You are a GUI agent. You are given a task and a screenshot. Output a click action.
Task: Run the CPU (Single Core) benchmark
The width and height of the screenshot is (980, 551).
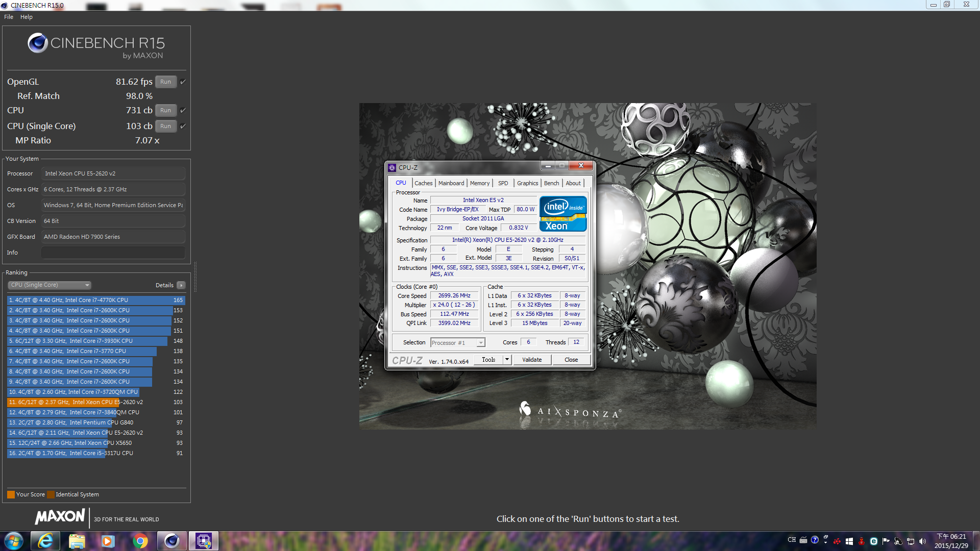coord(166,126)
